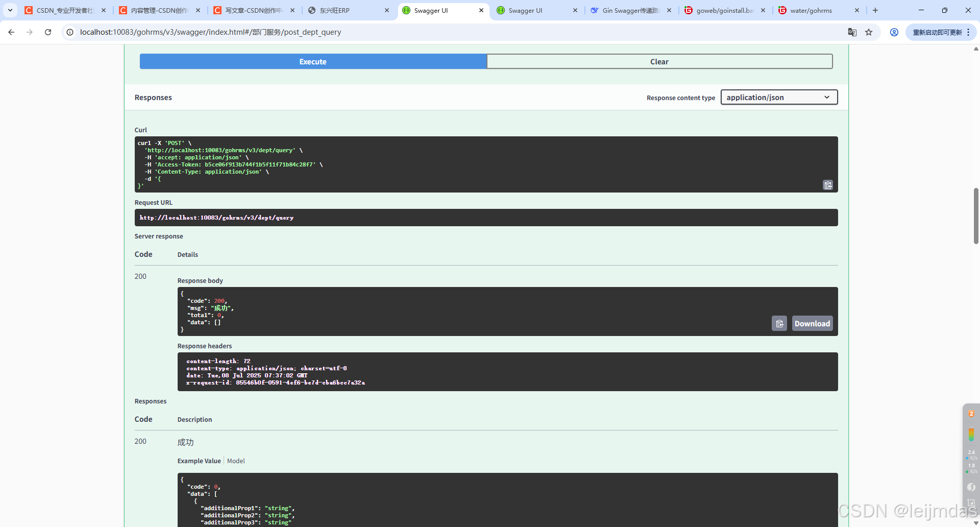Switch to the water/gohrms browser tab
This screenshot has height=527, width=980.
(x=812, y=10)
